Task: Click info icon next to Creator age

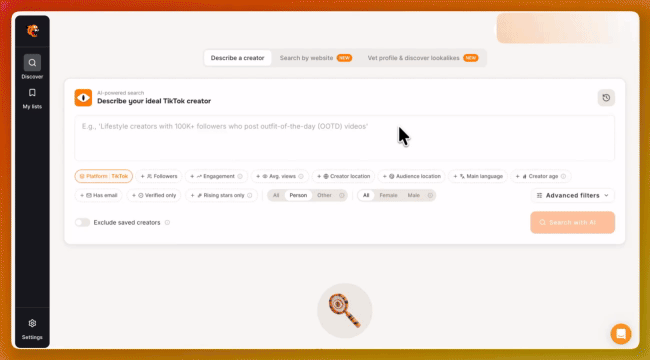Action: click(x=563, y=176)
